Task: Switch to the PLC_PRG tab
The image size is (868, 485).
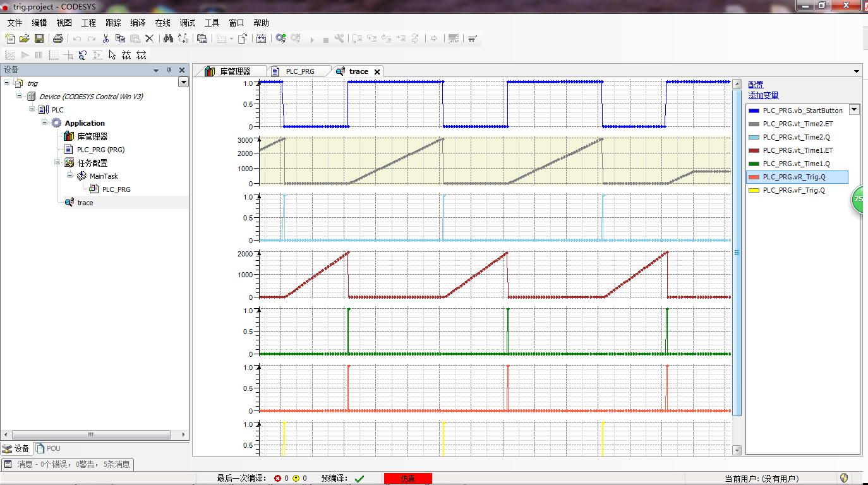Action: click(x=299, y=71)
